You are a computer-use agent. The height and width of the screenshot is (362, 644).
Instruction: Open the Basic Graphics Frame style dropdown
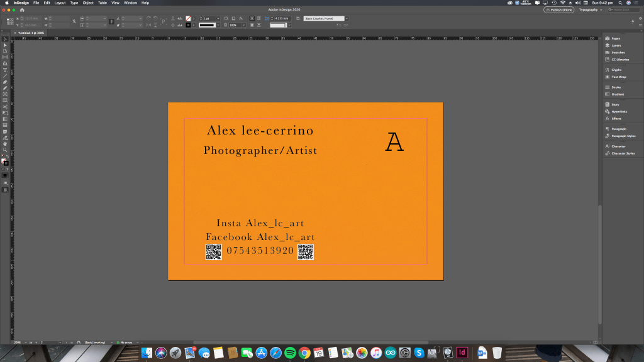click(346, 18)
